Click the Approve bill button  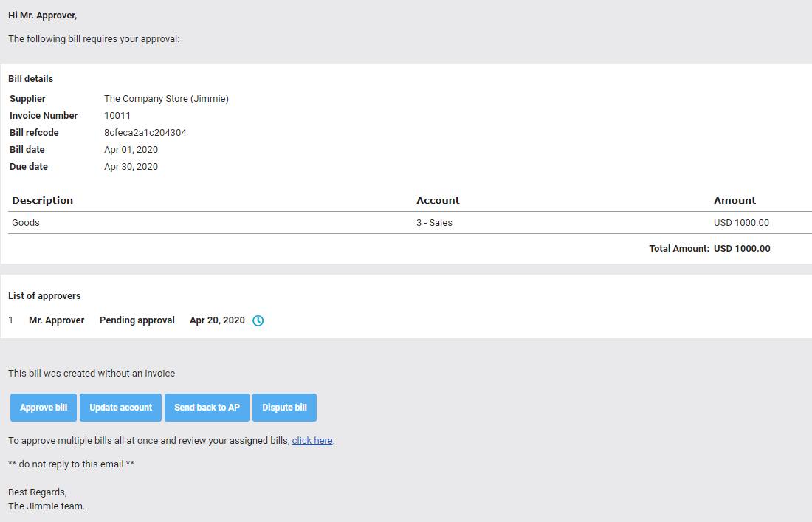(43, 407)
